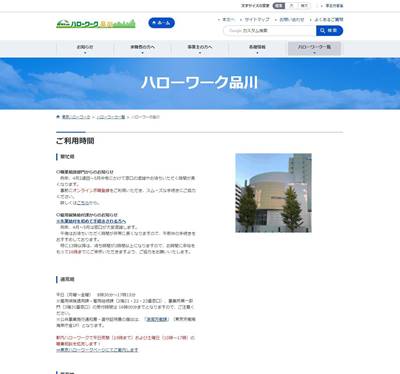The image size is (400, 374).
Task: Click the Hello Work building photo
Action: click(x=273, y=193)
